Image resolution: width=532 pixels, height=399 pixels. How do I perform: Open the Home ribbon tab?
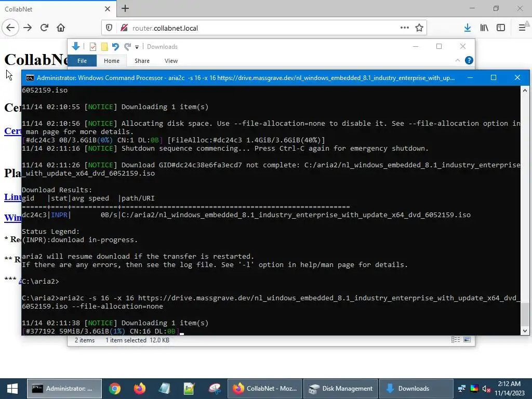(112, 61)
